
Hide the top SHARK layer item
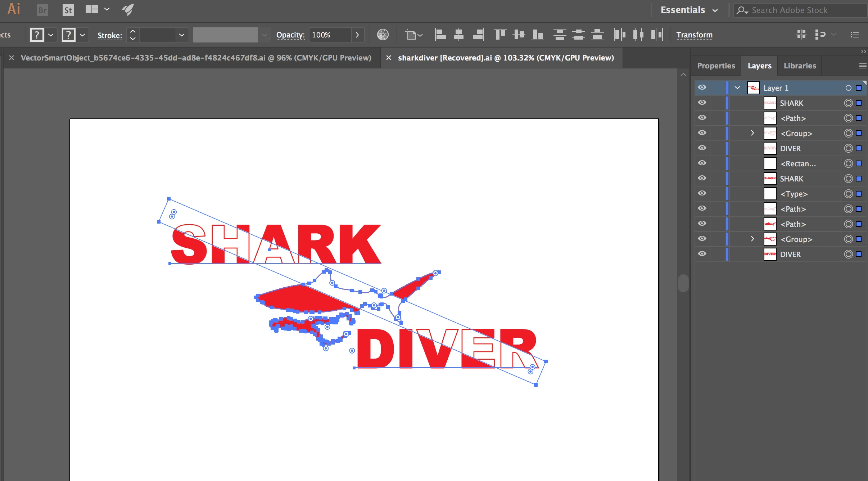(702, 103)
